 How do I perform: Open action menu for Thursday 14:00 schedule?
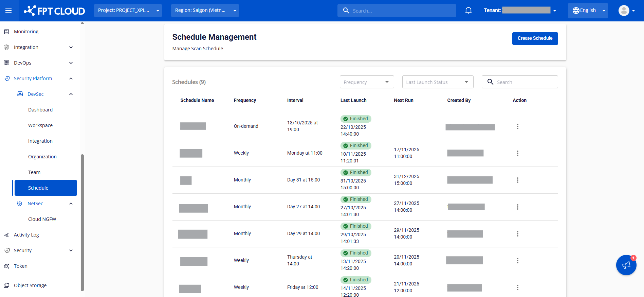click(517, 261)
